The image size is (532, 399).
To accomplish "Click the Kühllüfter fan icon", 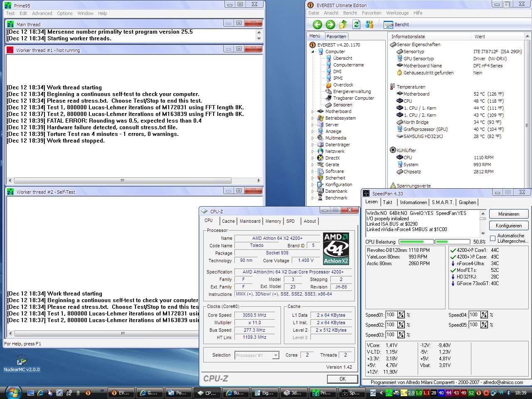I will click(x=393, y=150).
